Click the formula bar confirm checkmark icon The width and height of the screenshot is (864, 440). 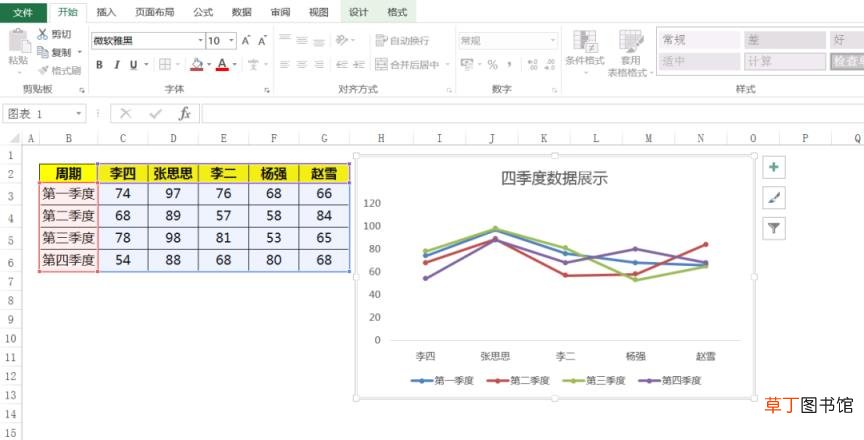click(155, 113)
